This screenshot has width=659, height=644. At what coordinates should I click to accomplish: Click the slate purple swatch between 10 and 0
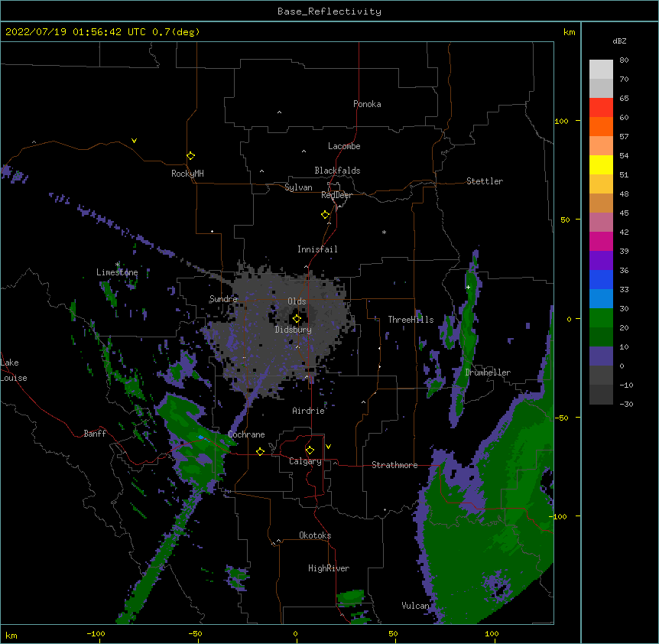pos(601,356)
